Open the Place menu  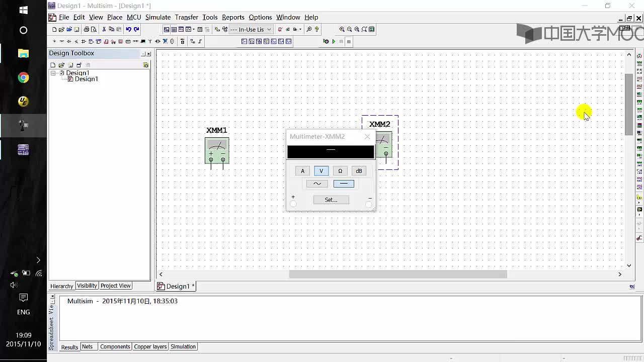pyautogui.click(x=115, y=17)
